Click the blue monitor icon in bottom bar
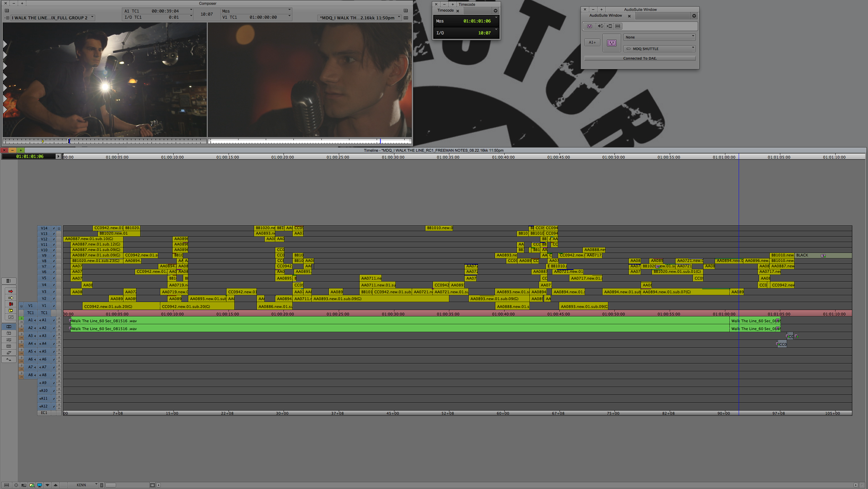This screenshot has height=489, width=868. coord(40,485)
